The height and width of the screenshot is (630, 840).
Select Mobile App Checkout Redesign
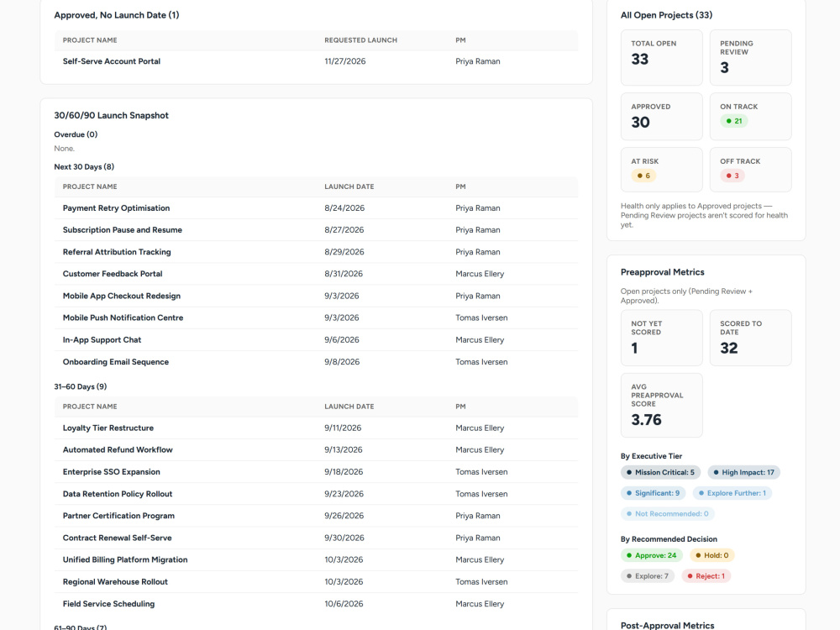[122, 296]
